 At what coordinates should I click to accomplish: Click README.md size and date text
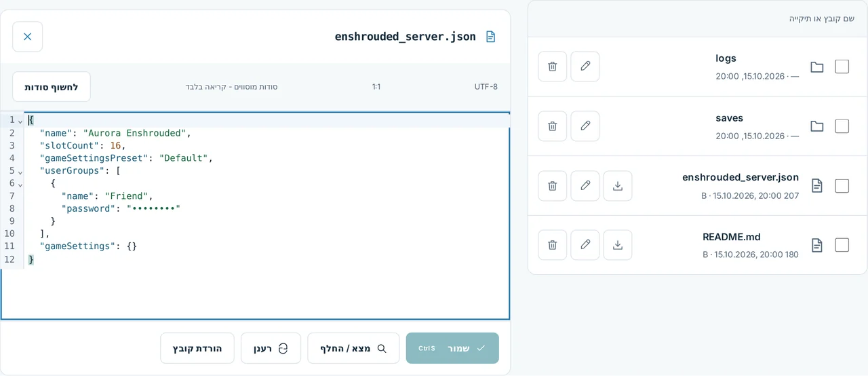point(751,255)
